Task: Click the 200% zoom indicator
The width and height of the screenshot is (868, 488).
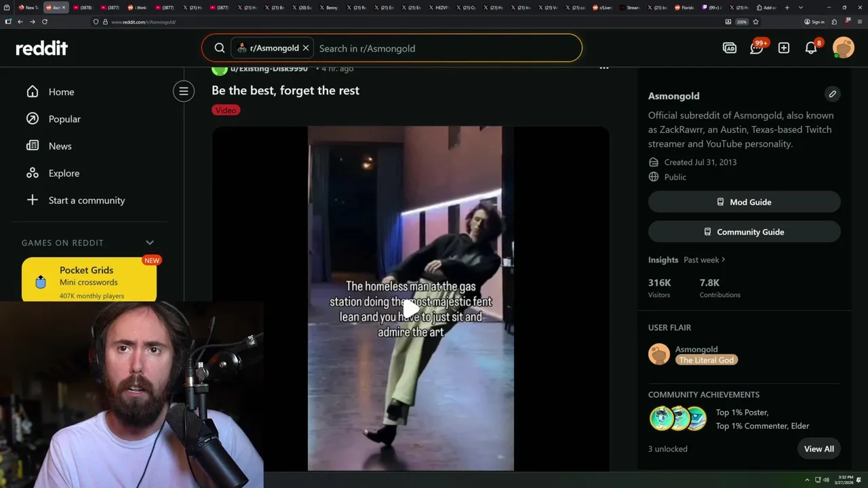Action: point(742,22)
